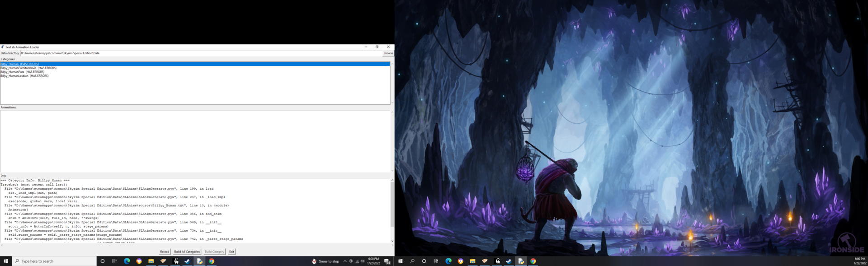Select the Billyy_Human (HAS ERRORS) category
This screenshot has height=266, width=868.
pyautogui.click(x=195, y=64)
